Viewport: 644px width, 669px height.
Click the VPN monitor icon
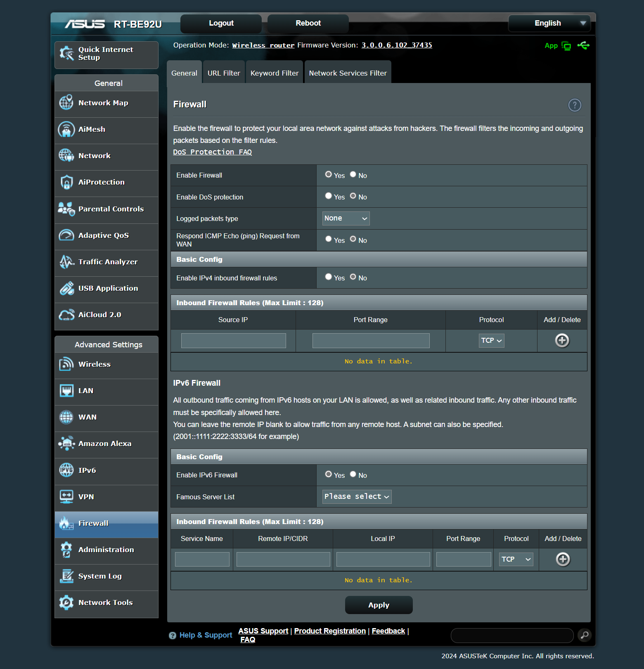pyautogui.click(x=66, y=496)
